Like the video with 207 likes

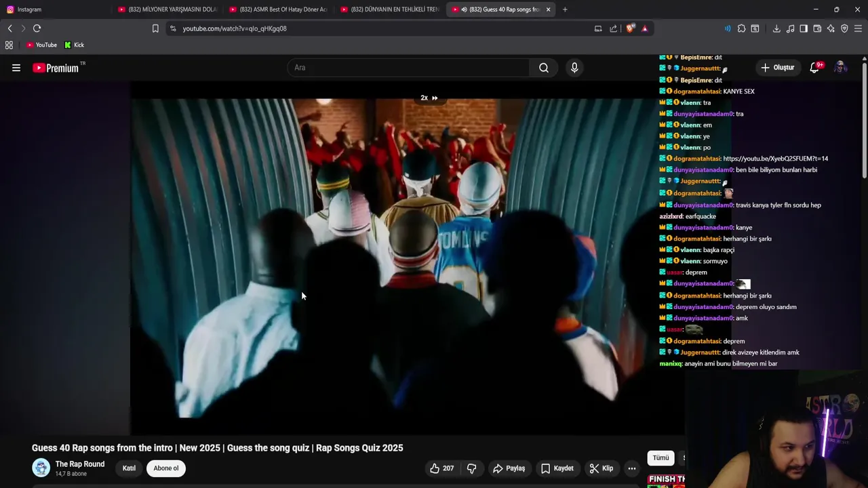441,468
